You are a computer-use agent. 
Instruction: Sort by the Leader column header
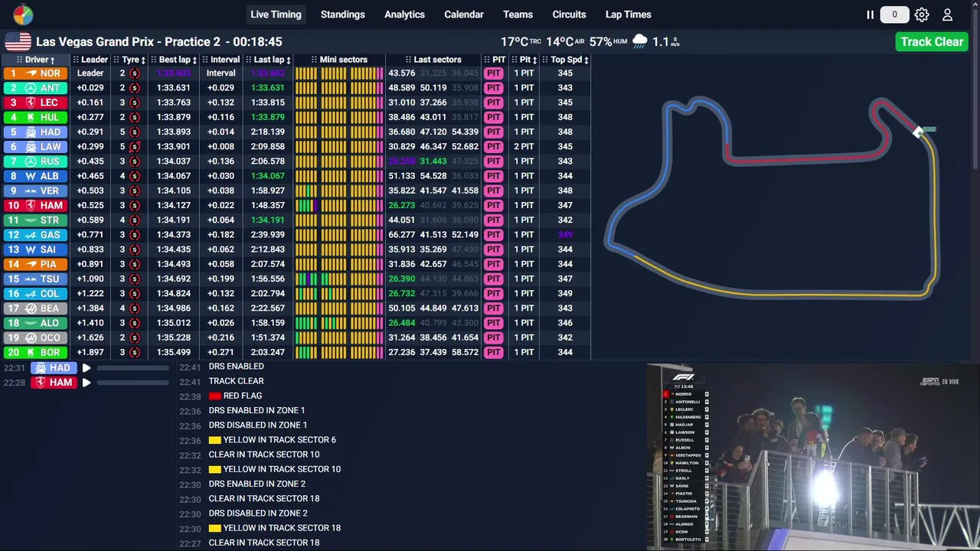tap(90, 60)
